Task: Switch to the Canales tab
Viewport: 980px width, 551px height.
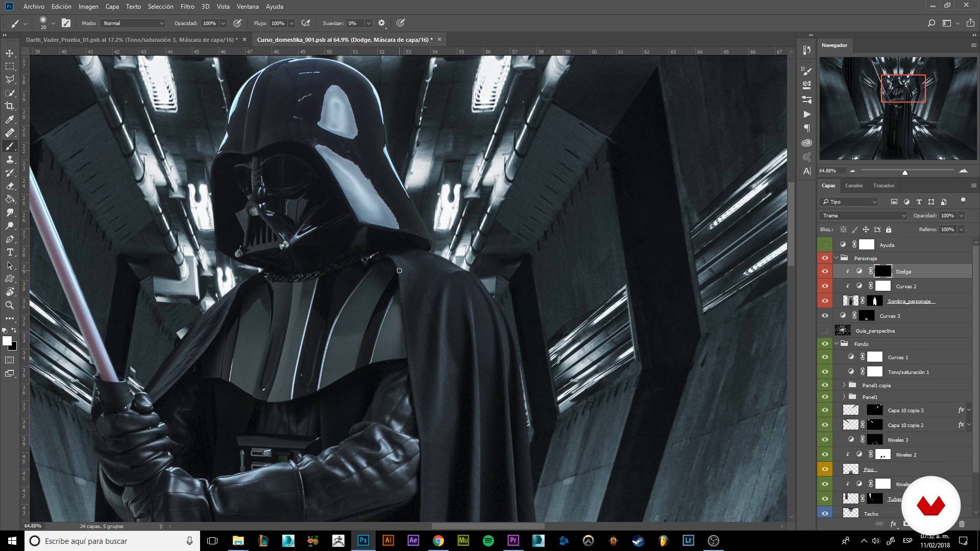Action: (x=853, y=186)
